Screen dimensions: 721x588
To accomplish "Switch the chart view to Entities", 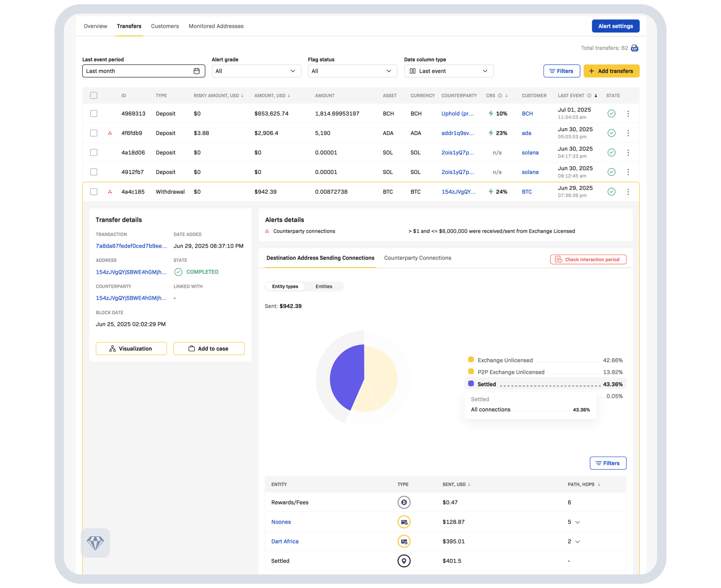I will pos(323,286).
